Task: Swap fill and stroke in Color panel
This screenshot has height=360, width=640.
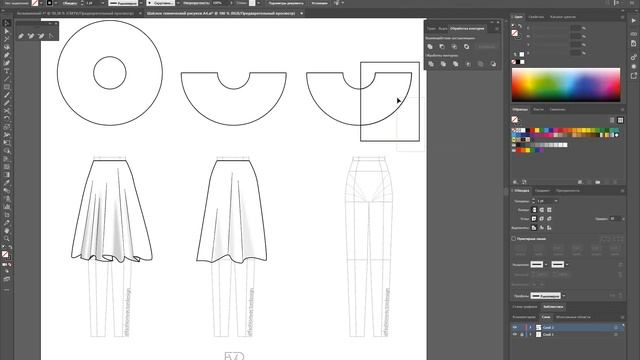Action: coord(520,26)
